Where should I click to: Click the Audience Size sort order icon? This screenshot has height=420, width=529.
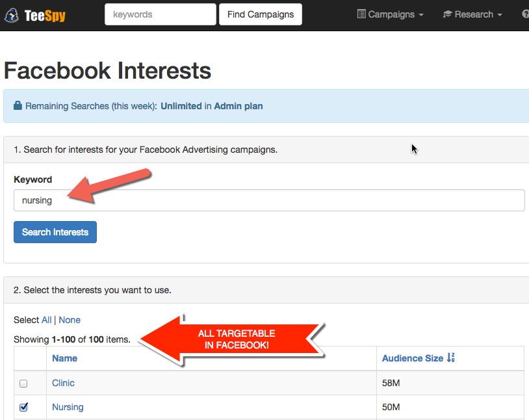coord(451,358)
